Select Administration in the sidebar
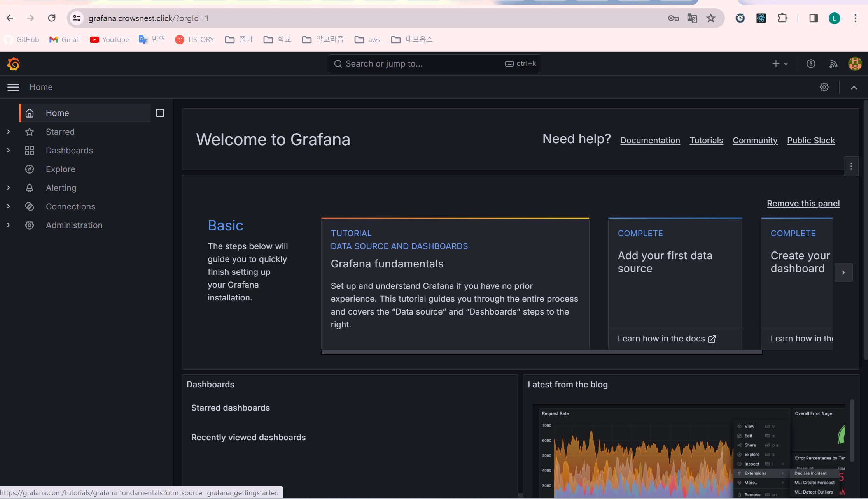 (74, 225)
